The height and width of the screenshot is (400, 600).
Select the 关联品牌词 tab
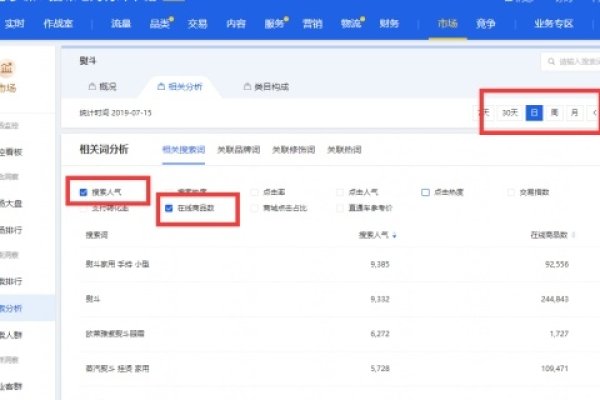(x=239, y=150)
